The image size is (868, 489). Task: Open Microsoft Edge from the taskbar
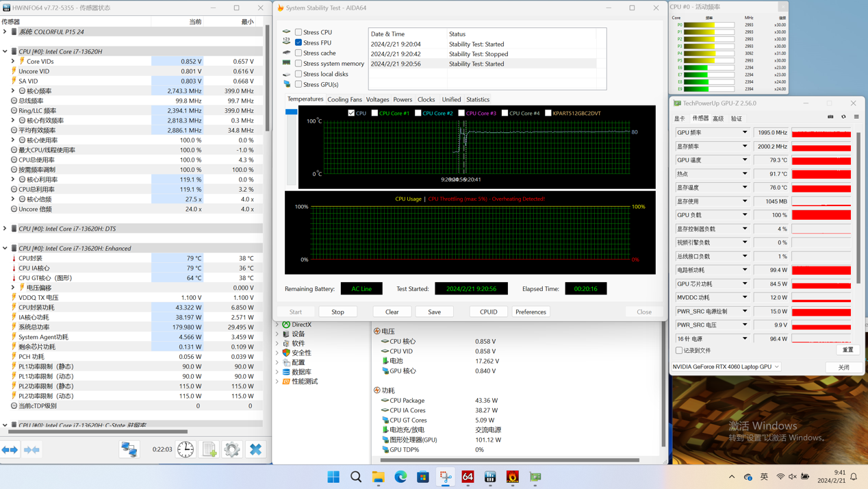point(400,477)
